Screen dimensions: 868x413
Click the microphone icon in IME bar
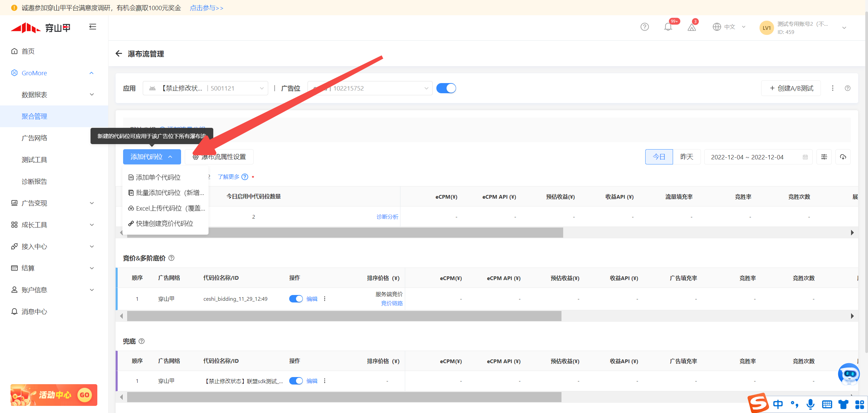(810, 404)
